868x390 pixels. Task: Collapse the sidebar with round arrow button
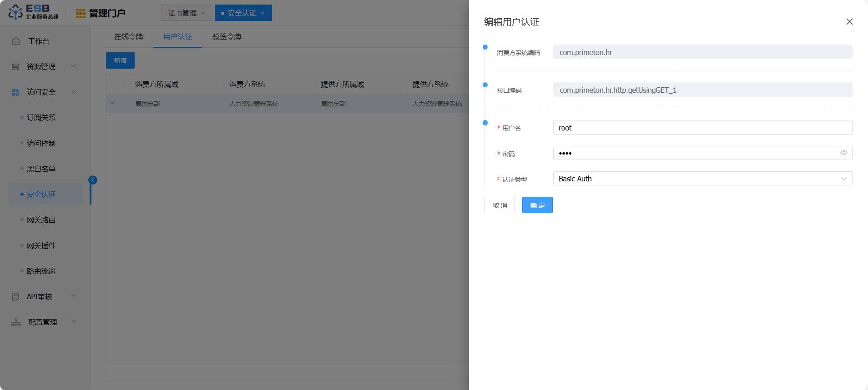(x=93, y=180)
